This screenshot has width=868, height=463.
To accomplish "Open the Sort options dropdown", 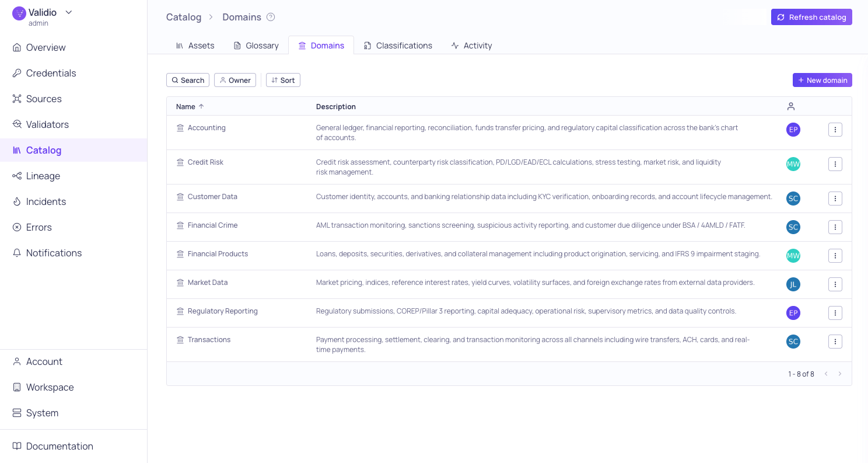I will coord(283,80).
